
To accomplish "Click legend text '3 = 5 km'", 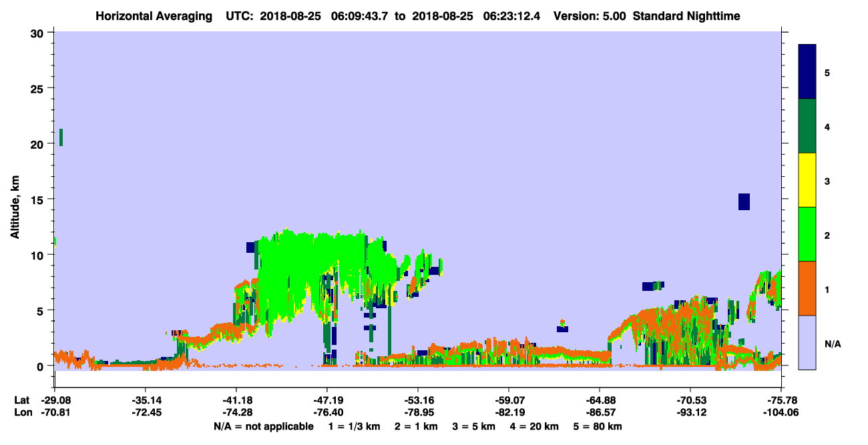I will 473,426.
